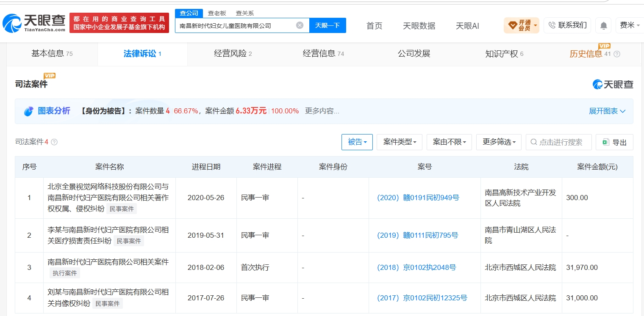The image size is (644, 316).
Task: Click the help icon beside 历史信息
Action: [617, 54]
